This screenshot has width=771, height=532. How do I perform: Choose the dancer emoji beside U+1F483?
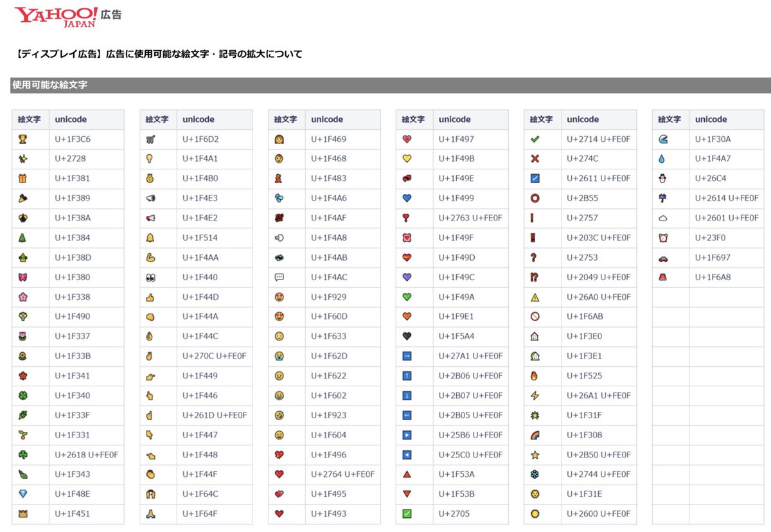pyautogui.click(x=279, y=179)
